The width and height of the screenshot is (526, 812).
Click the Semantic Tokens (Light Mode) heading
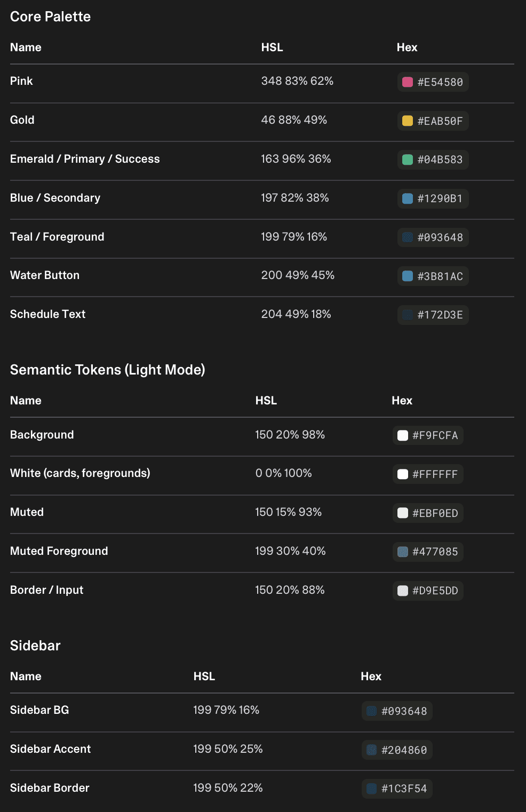[108, 370]
